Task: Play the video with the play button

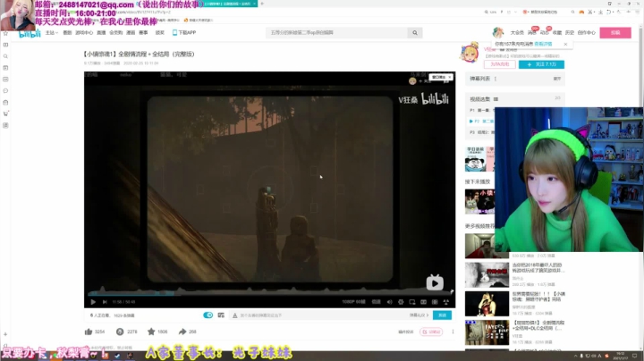Action: coord(93,302)
